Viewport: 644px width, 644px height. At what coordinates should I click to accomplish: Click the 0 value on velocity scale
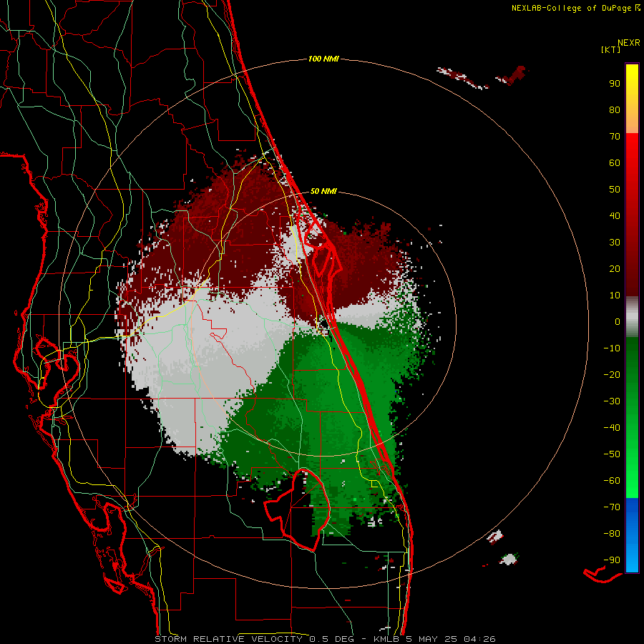click(618, 321)
